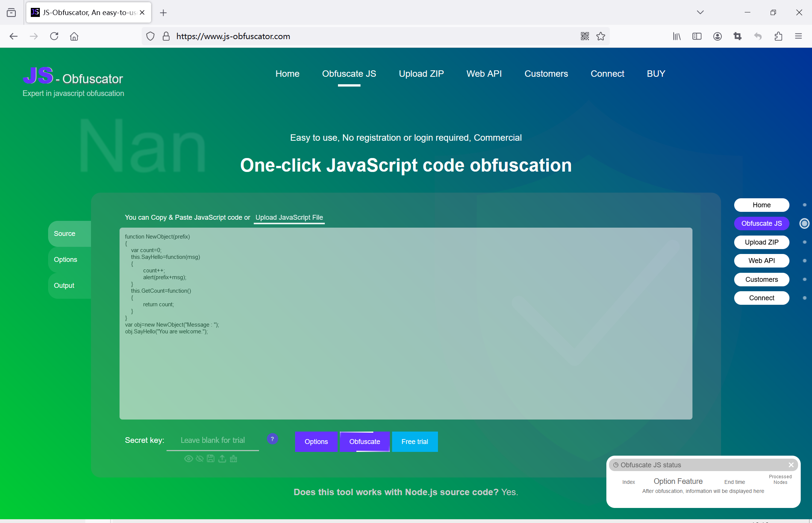The image size is (812, 523).
Task: Open a new browser tab
Action: click(x=163, y=13)
